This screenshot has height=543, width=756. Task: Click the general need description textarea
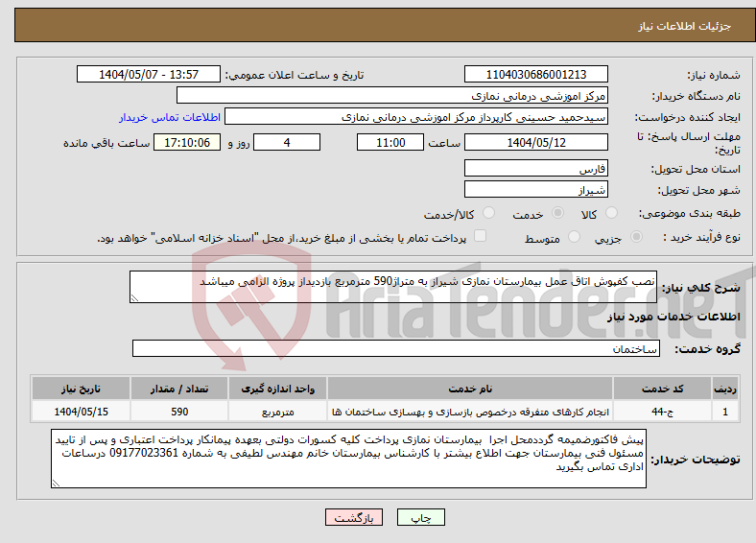pos(393,287)
